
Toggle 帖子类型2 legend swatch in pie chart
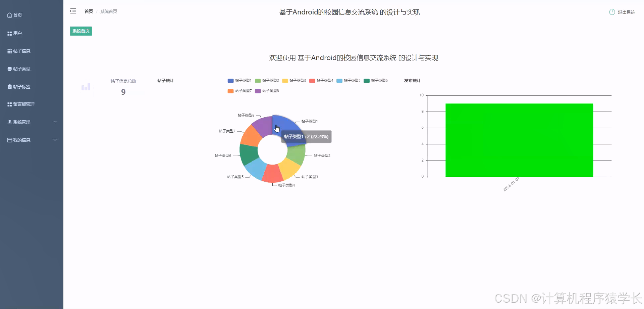tap(258, 81)
